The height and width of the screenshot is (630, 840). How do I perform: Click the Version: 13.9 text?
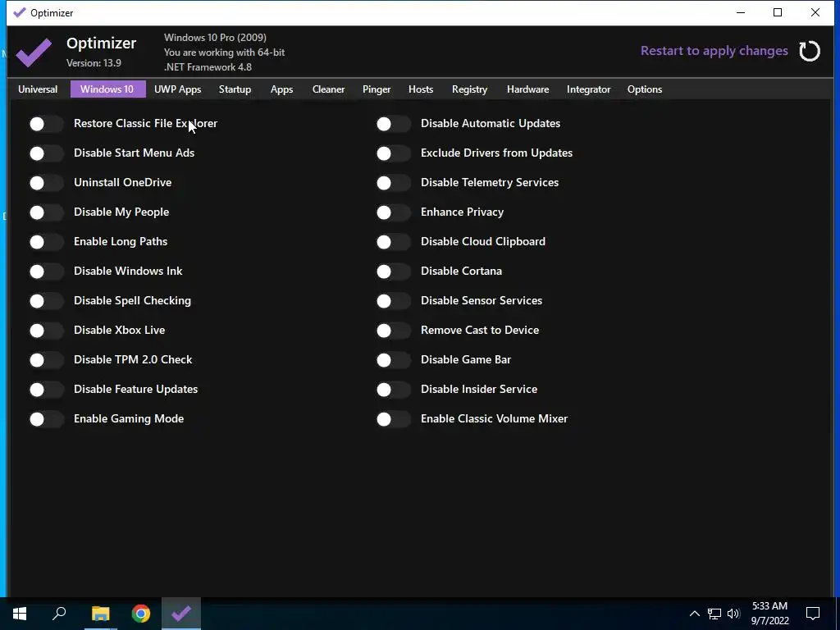pos(94,63)
